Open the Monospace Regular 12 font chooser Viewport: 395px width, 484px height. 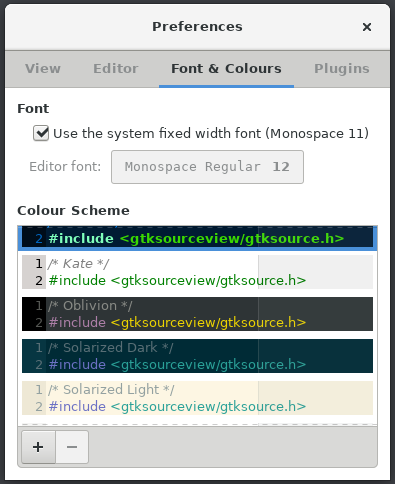click(x=207, y=167)
